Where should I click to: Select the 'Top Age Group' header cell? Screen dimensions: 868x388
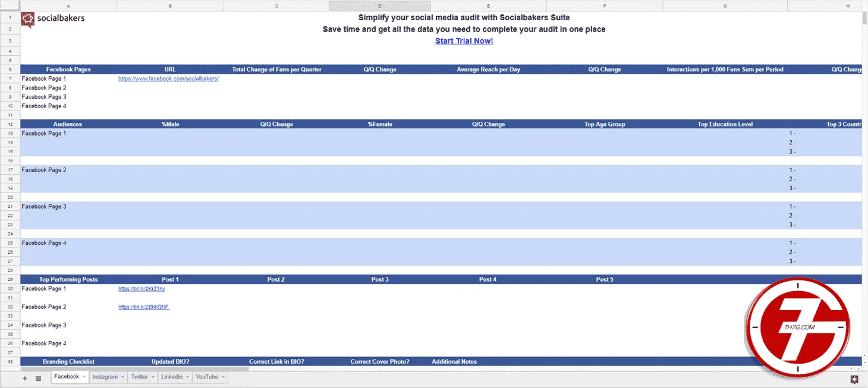(605, 124)
